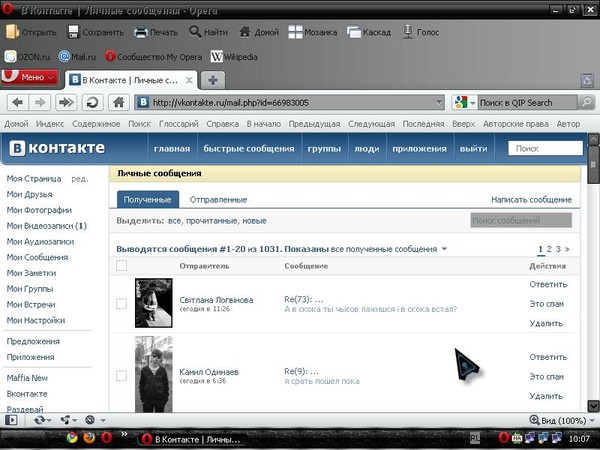Screen dimensions: 600x450
Task: Select новые in Выделить filter
Action: coord(254,221)
